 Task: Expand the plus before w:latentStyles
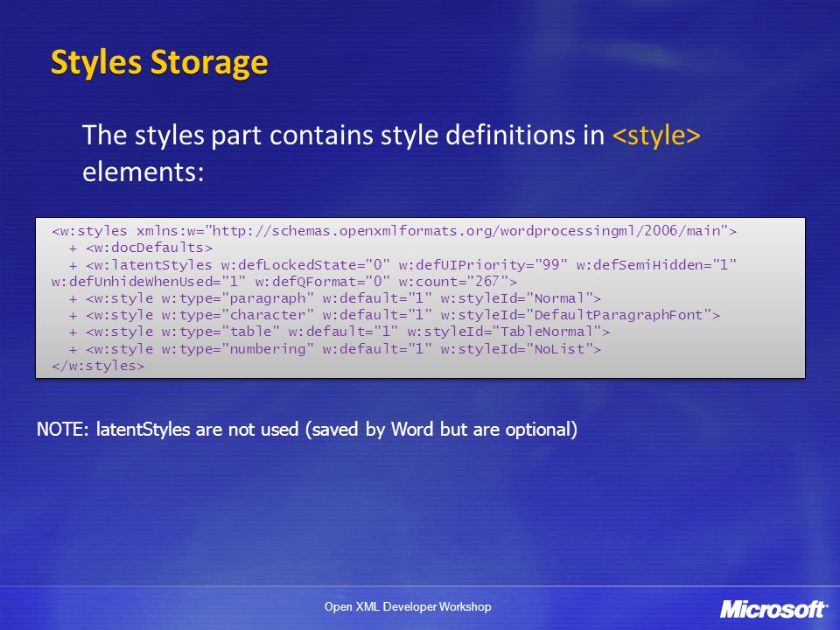pyautogui.click(x=73, y=266)
